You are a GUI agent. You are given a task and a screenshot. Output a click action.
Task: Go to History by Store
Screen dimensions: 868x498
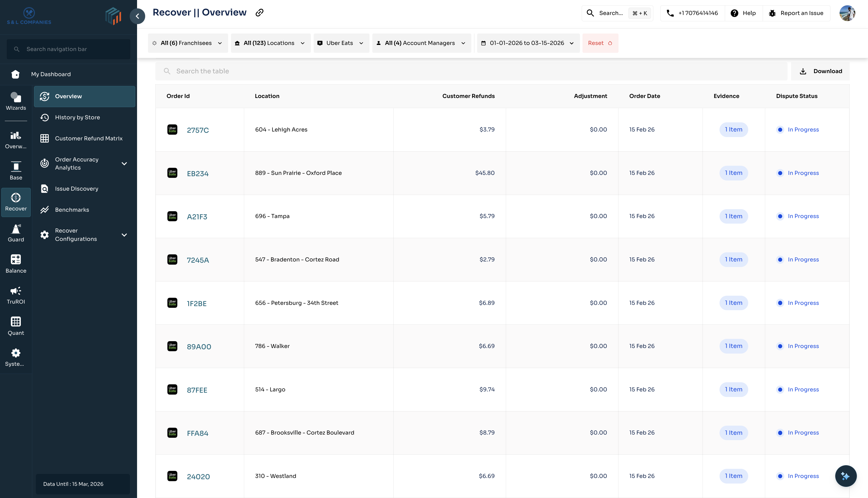[77, 117]
